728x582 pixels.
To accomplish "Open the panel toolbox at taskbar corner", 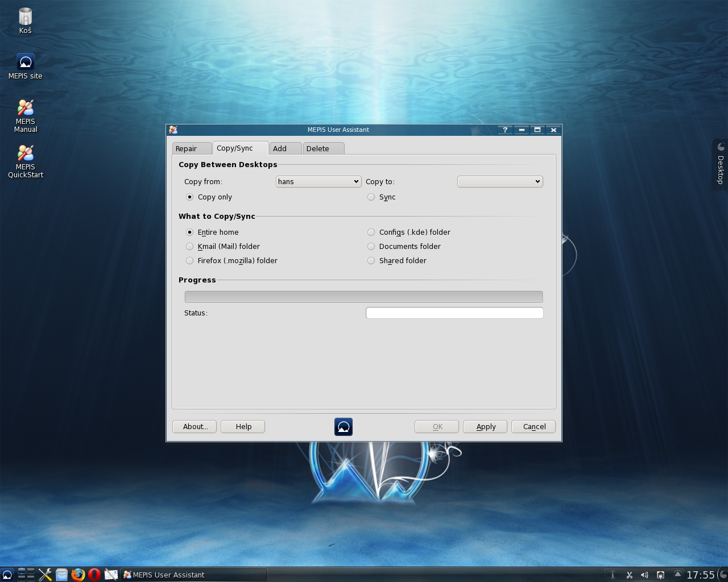I will click(x=722, y=575).
